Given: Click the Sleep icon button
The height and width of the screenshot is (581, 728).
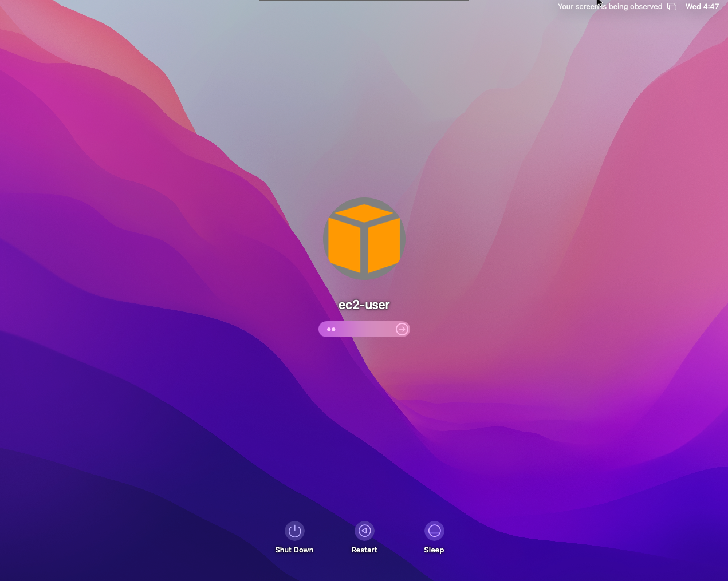Looking at the screenshot, I should (x=434, y=531).
